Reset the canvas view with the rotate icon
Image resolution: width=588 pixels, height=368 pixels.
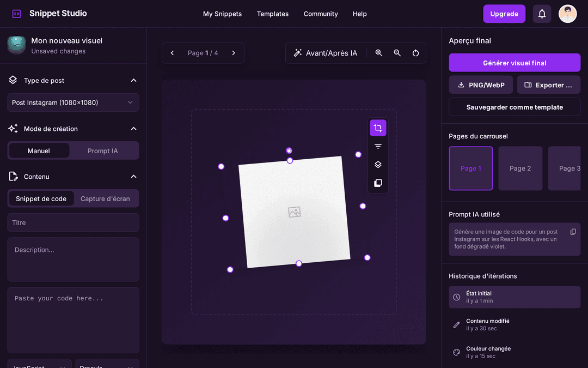[x=415, y=53]
